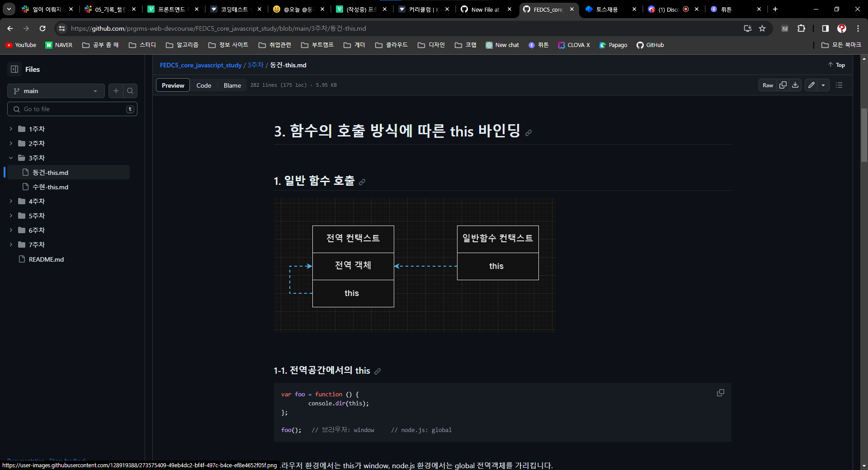The width and height of the screenshot is (868, 470).
Task: Open the NAVER bookmark
Action: point(59,45)
